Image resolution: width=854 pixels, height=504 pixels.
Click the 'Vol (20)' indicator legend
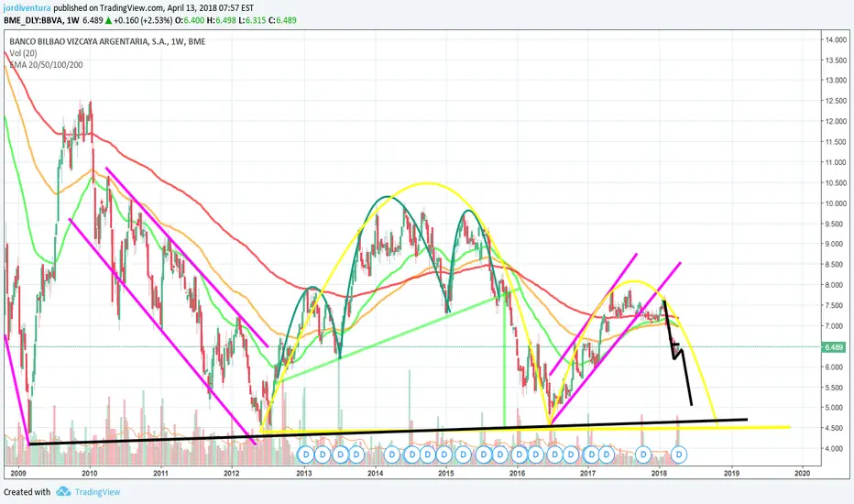[24, 53]
